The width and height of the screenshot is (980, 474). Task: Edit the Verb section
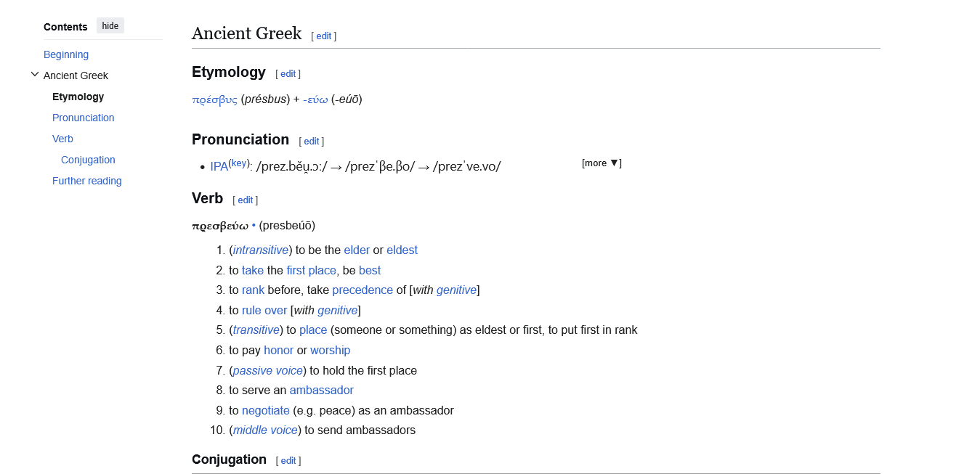(245, 200)
